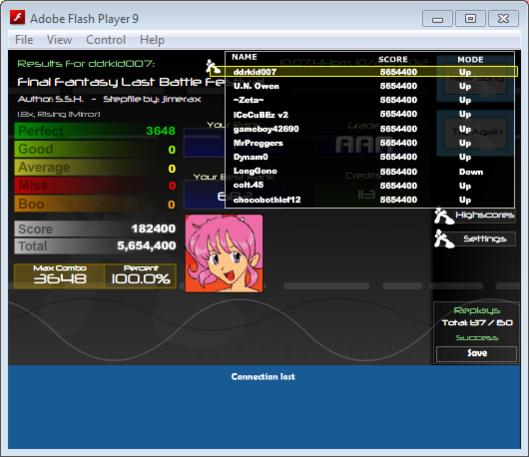The height and width of the screenshot is (457, 529).
Task: Click the Adobe Flash Player logo icon
Action: click(x=17, y=18)
